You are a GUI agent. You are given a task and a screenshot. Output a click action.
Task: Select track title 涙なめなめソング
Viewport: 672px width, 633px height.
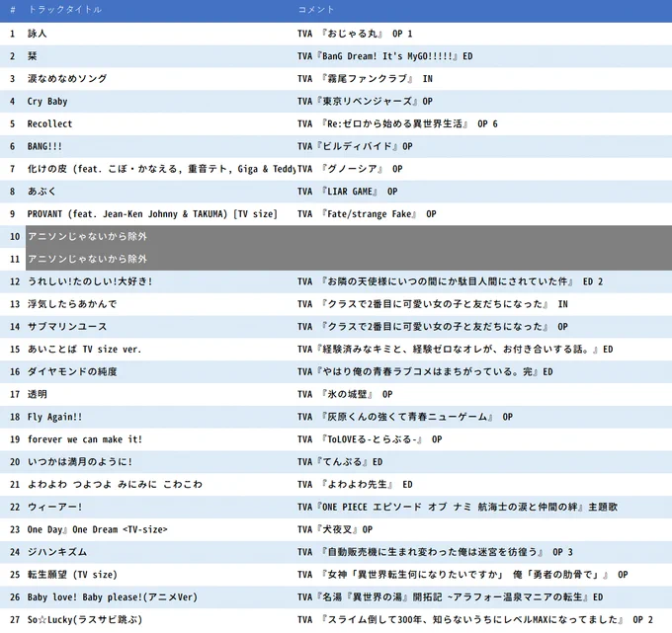click(x=67, y=79)
